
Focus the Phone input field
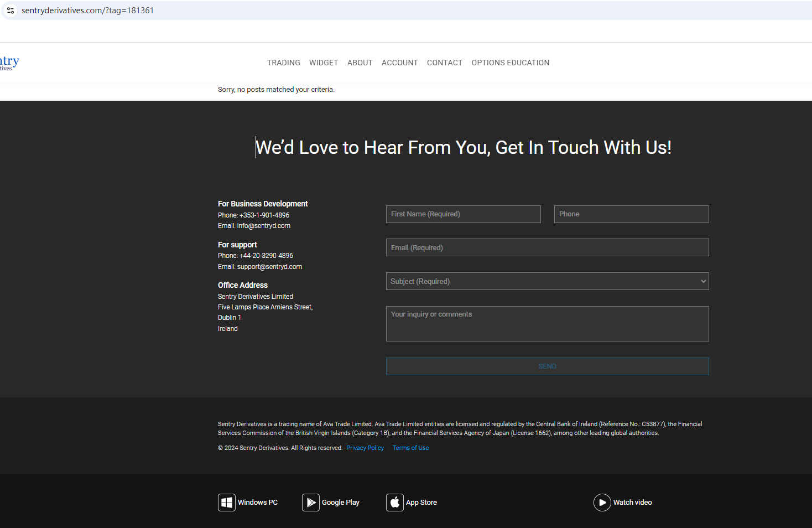[631, 214]
